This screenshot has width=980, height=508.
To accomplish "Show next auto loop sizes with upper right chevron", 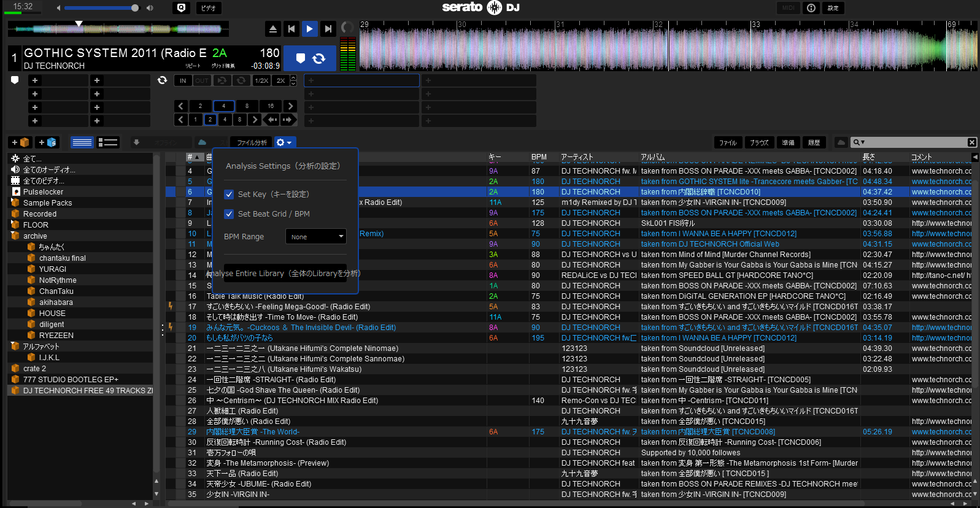I will point(291,106).
